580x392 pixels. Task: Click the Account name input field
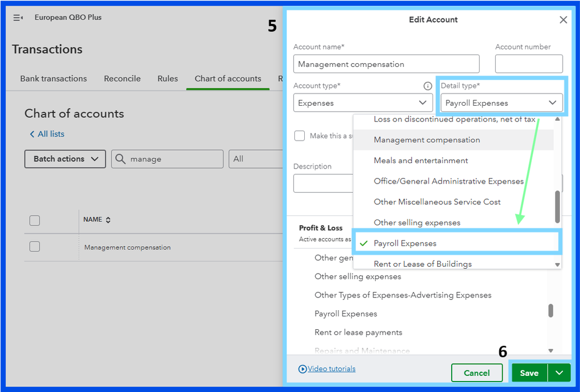click(x=386, y=64)
